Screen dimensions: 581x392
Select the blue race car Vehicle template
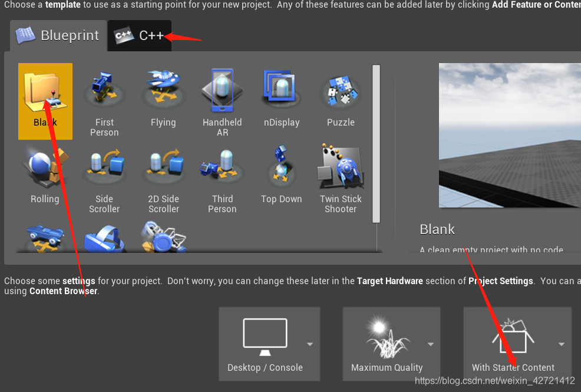pos(45,237)
